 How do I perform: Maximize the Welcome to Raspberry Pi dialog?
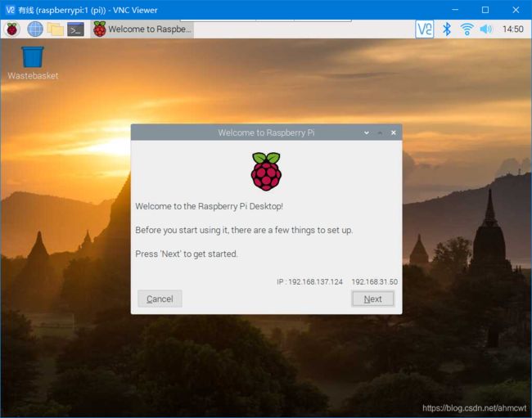(x=380, y=133)
